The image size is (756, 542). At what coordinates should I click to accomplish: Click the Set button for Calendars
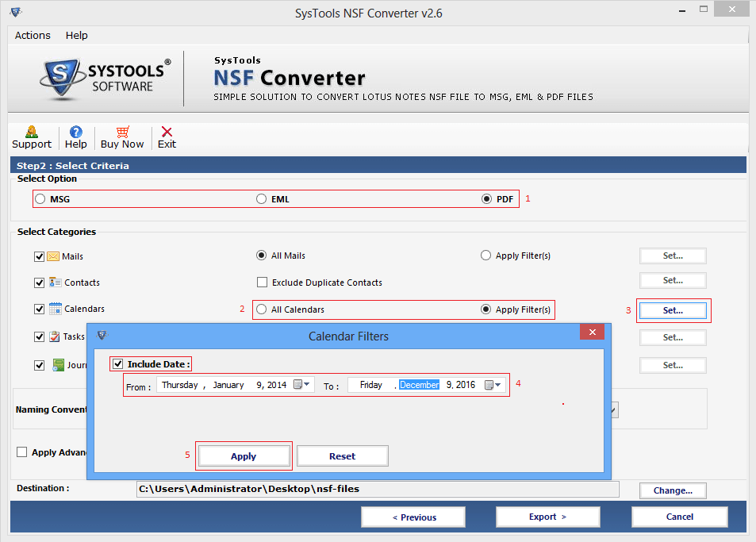673,310
